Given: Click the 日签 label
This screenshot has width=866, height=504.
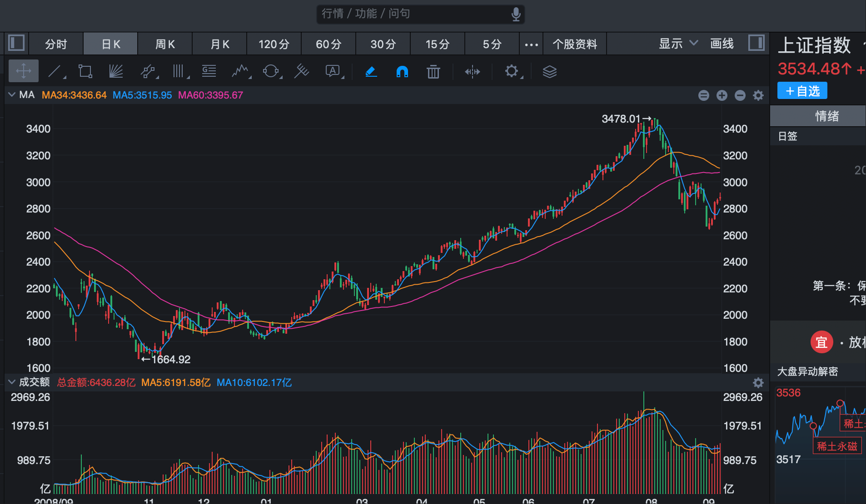Looking at the screenshot, I should click(x=788, y=136).
